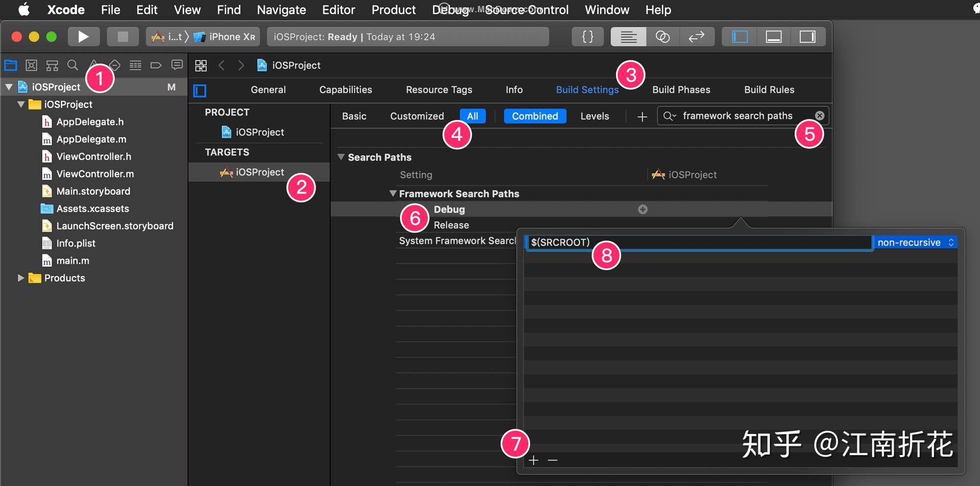
Task: Choose the iPhone XR run destination
Action: tap(224, 37)
